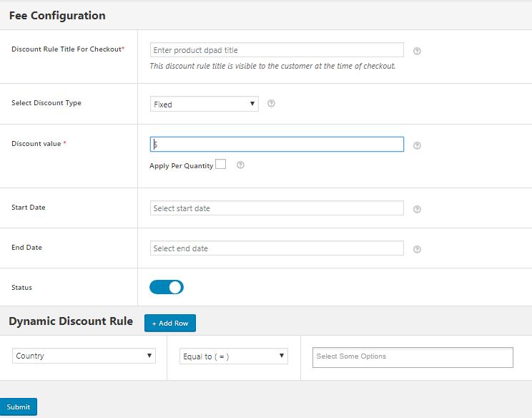Click the Fee Configuration heading
Viewport: 532px width, 418px height.
pos(57,16)
